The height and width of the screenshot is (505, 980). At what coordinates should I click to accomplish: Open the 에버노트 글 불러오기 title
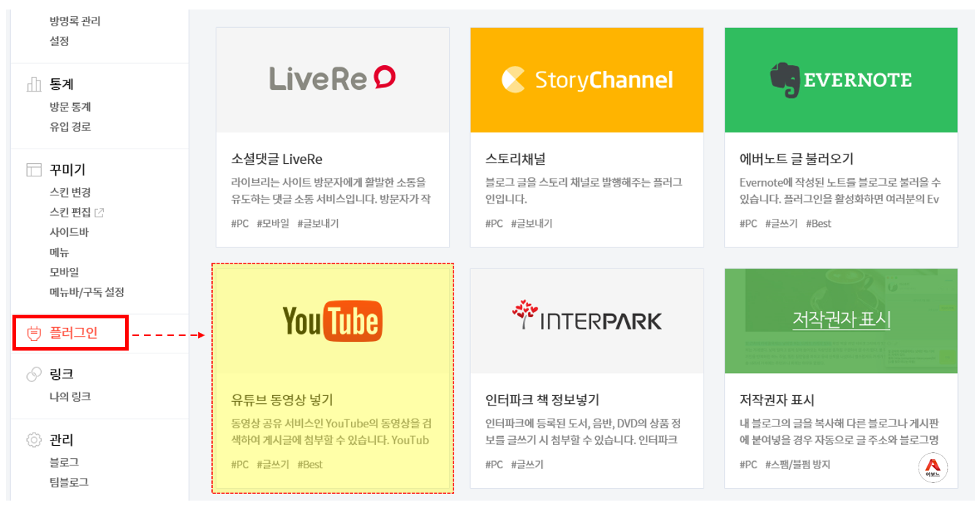pos(796,159)
